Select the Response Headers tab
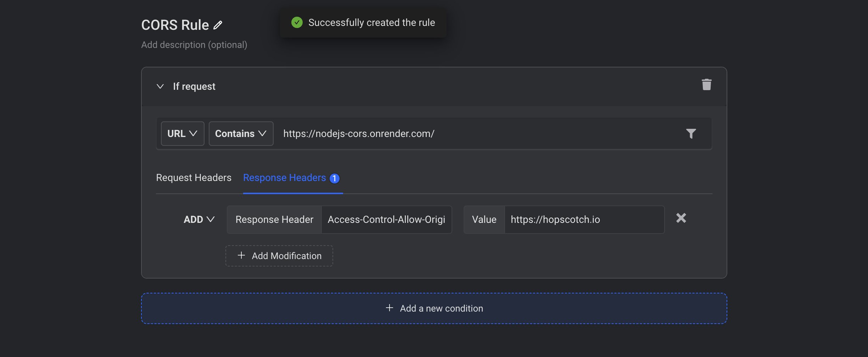 pyautogui.click(x=284, y=178)
